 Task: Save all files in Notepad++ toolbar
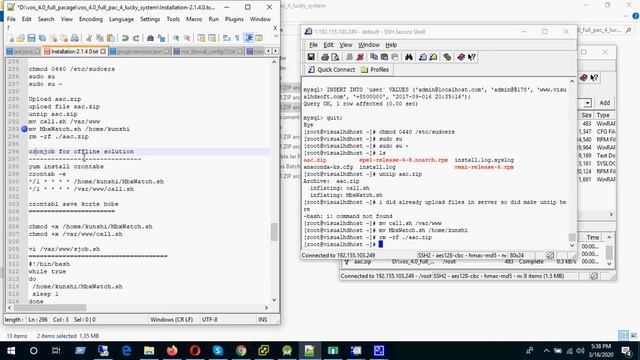(x=42, y=38)
